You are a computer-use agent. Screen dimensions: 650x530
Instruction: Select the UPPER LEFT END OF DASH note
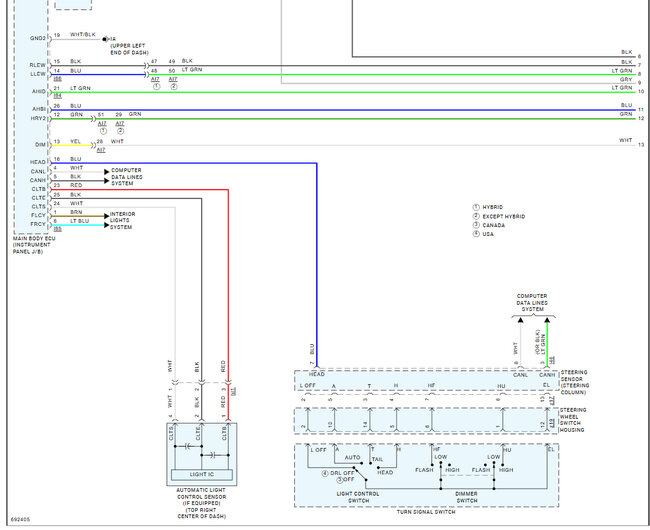point(129,49)
